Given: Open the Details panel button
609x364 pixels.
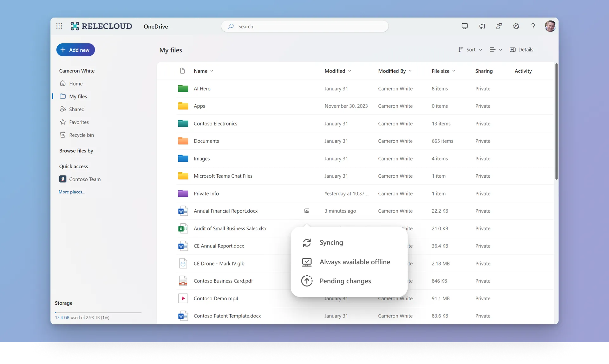Looking at the screenshot, I should pos(521,49).
